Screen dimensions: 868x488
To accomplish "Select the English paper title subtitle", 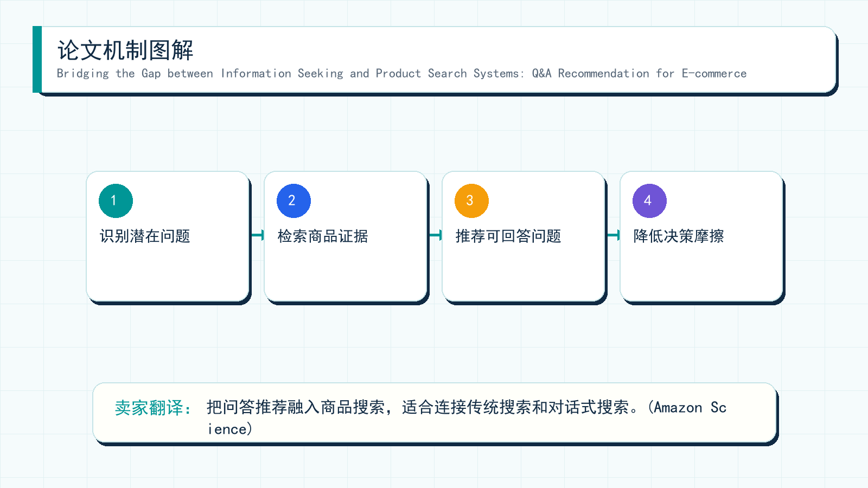I will (401, 73).
